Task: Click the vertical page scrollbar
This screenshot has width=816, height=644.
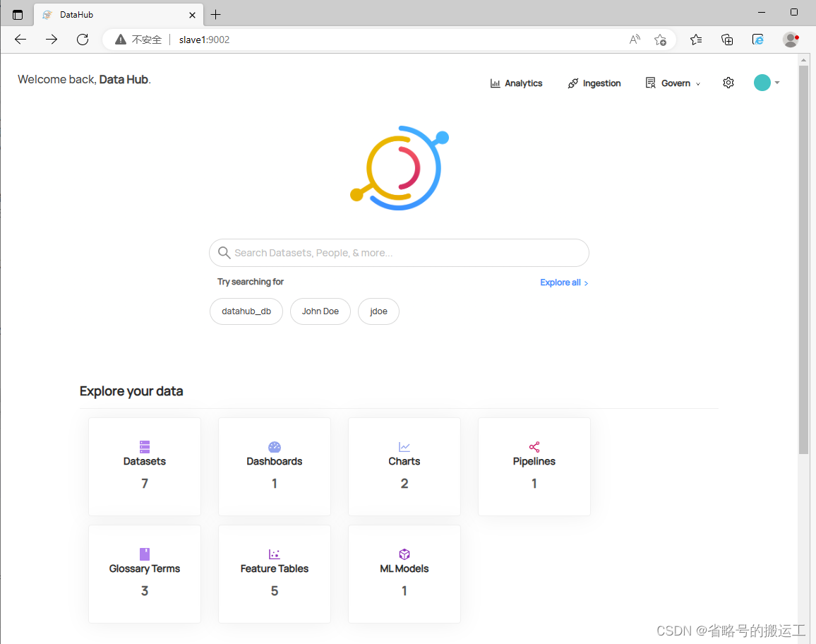Action: pyautogui.click(x=803, y=259)
